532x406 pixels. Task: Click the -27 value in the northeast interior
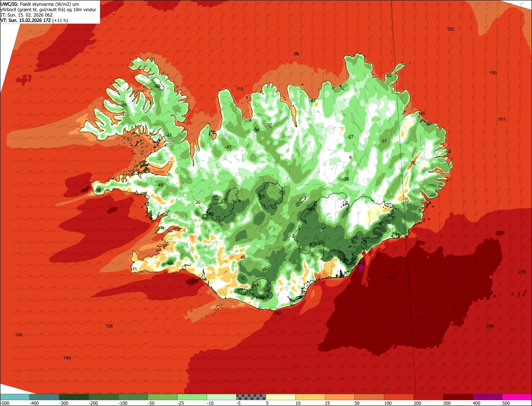[x=350, y=137]
